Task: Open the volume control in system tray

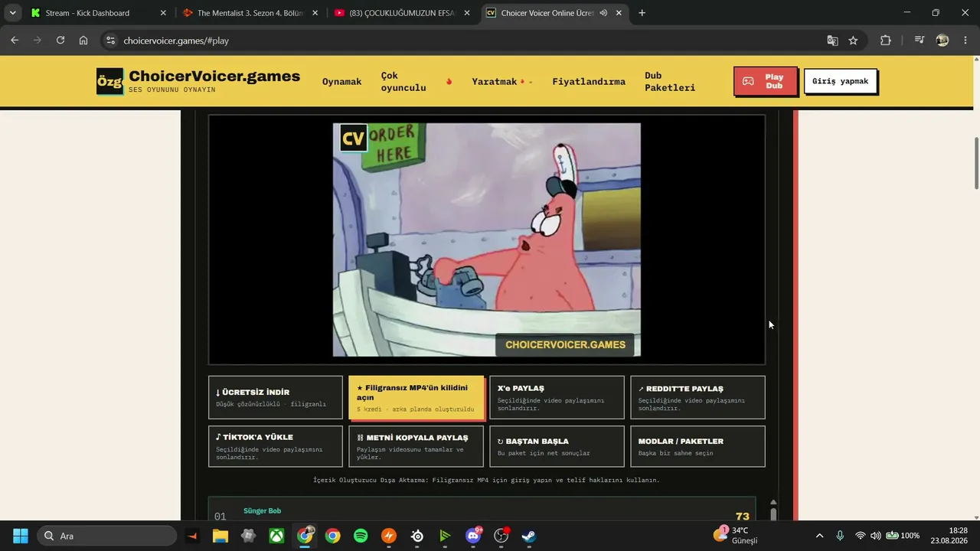Action: pos(875,536)
